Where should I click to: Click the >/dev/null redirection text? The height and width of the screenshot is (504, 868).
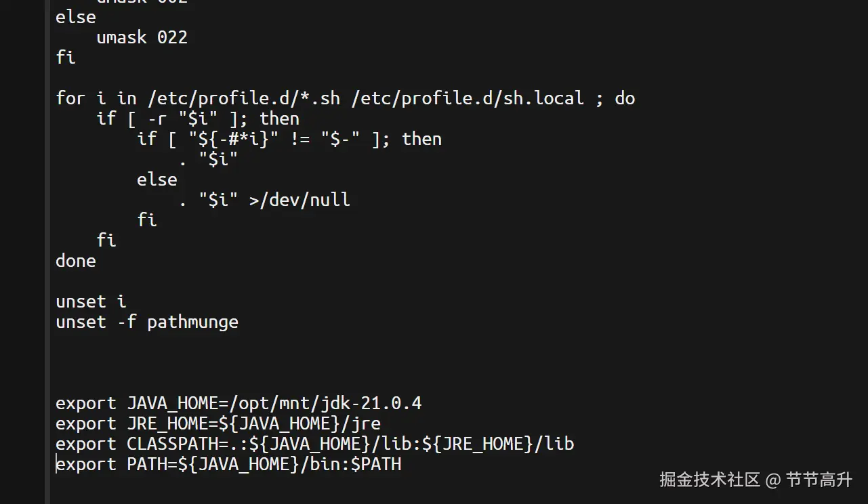click(x=299, y=200)
